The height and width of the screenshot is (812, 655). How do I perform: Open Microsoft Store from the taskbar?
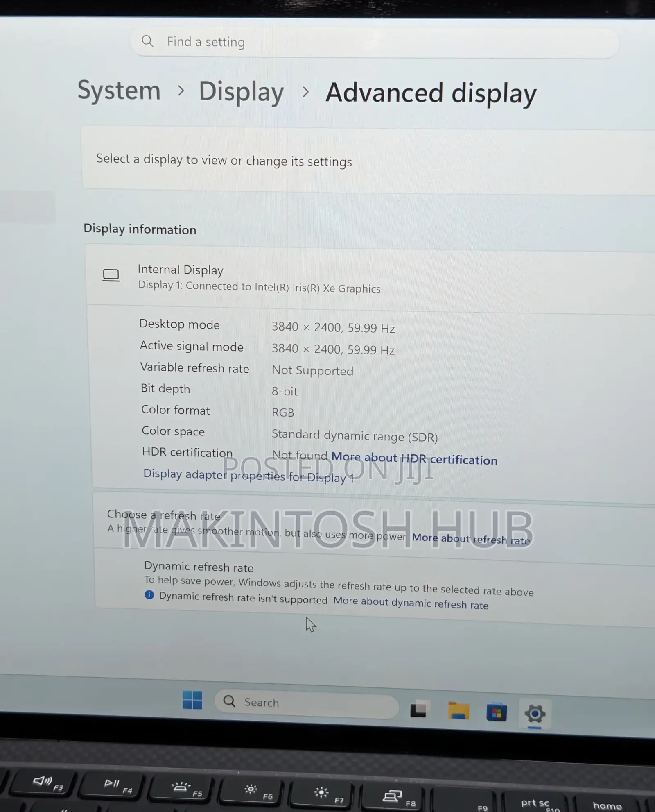496,712
